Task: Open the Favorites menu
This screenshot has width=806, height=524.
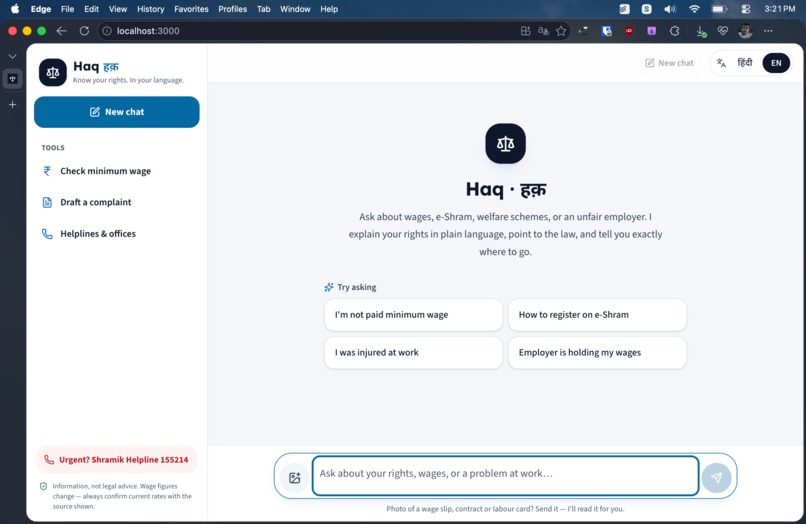Action: [191, 9]
